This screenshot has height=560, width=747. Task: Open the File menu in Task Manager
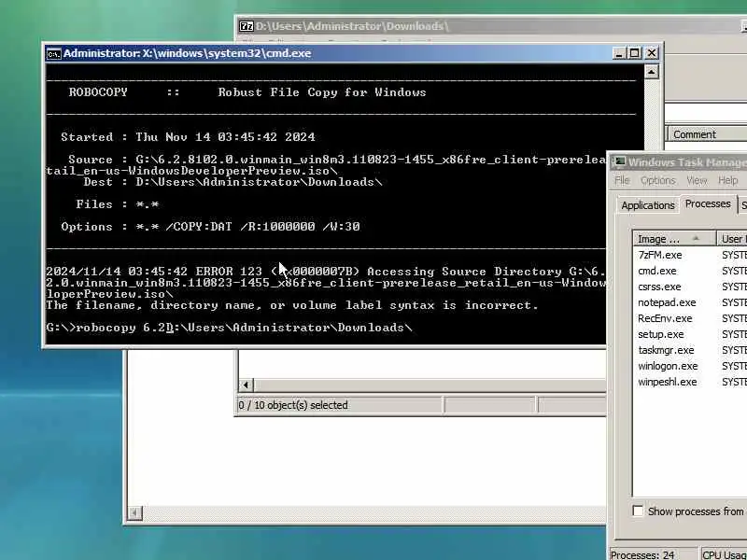(x=622, y=180)
